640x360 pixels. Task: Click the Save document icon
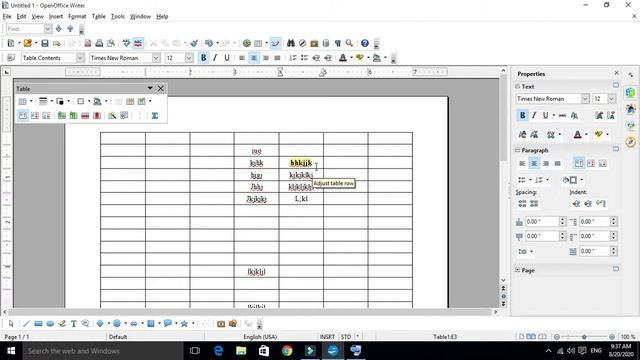[45, 43]
